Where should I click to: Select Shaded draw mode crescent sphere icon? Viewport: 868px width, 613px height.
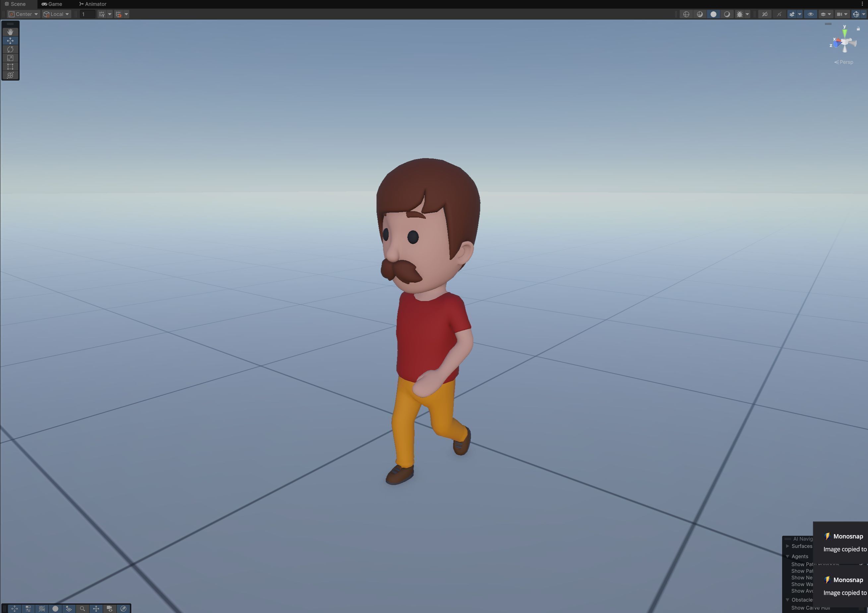[727, 14]
